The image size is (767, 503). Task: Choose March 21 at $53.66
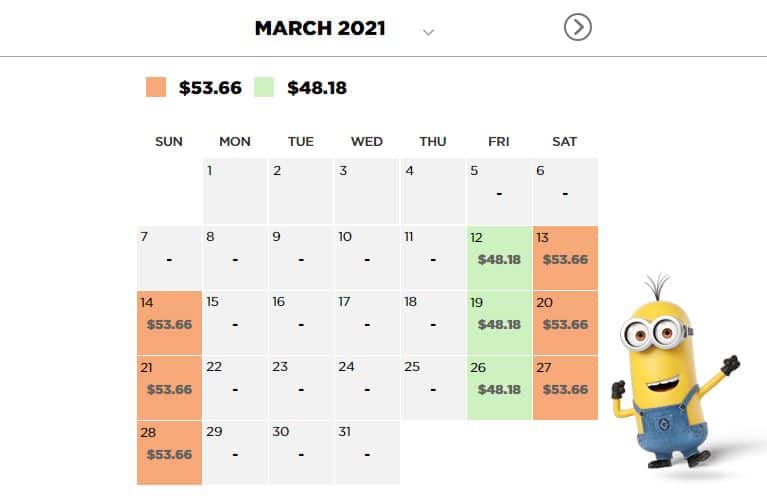pos(169,388)
